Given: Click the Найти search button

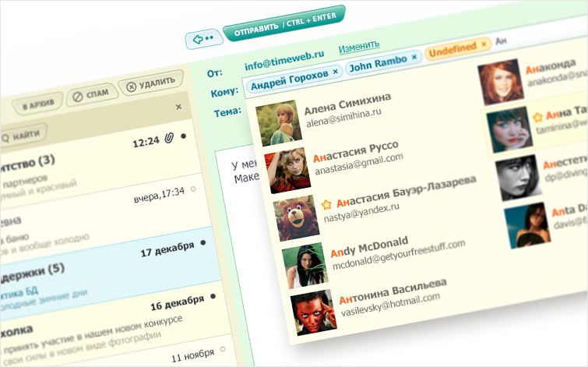Looking at the screenshot, I should click(x=23, y=136).
